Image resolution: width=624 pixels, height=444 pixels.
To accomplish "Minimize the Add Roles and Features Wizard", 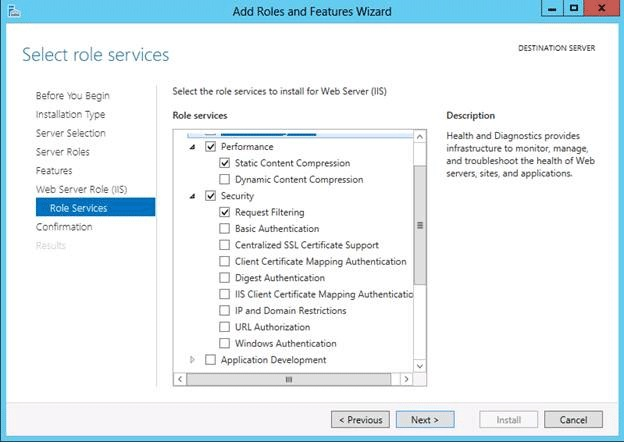I will (x=552, y=8).
